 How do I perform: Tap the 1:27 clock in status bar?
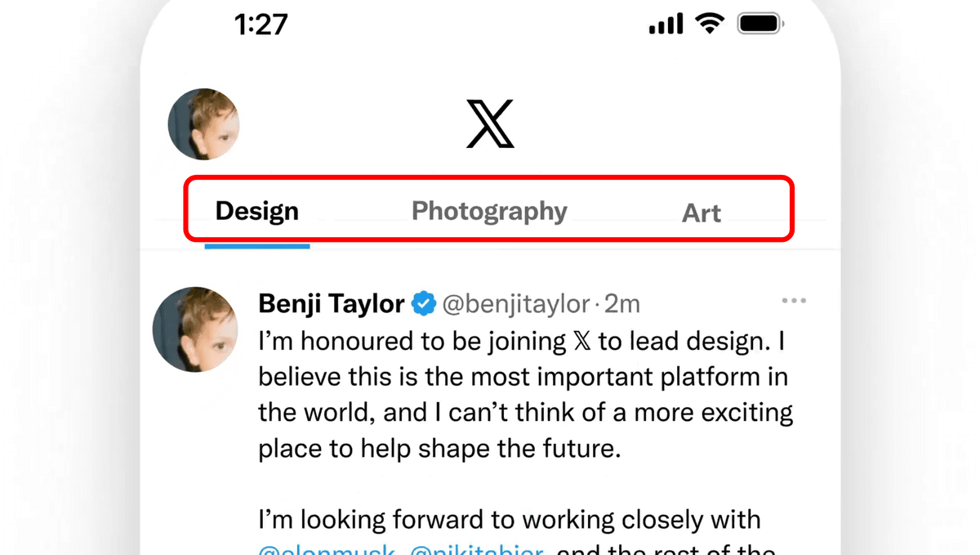(261, 25)
